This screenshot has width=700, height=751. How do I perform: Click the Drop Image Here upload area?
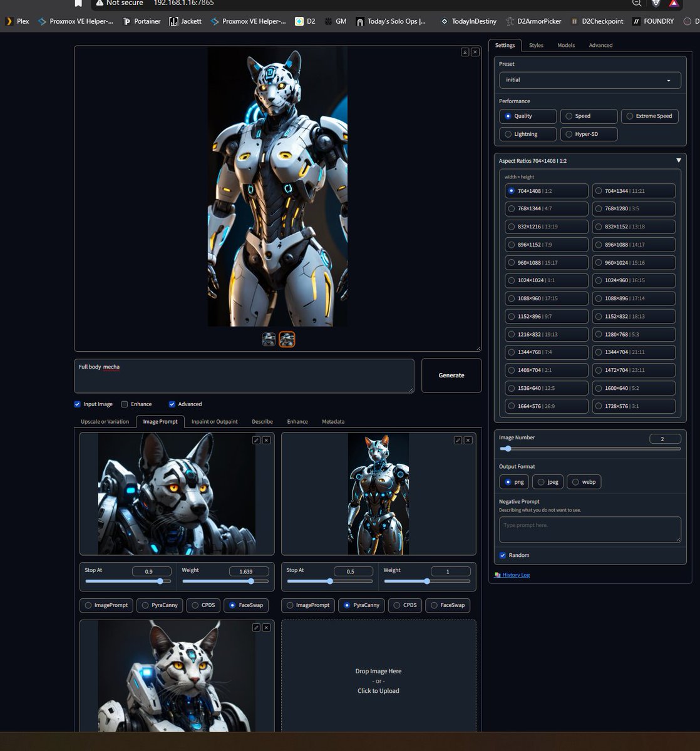tap(378, 676)
